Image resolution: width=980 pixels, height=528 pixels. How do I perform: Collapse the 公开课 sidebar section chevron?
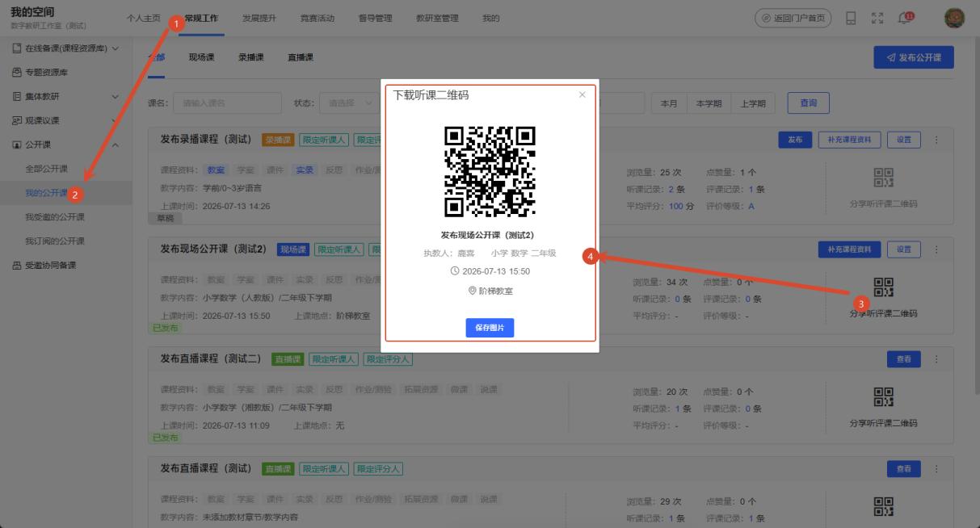(116, 145)
